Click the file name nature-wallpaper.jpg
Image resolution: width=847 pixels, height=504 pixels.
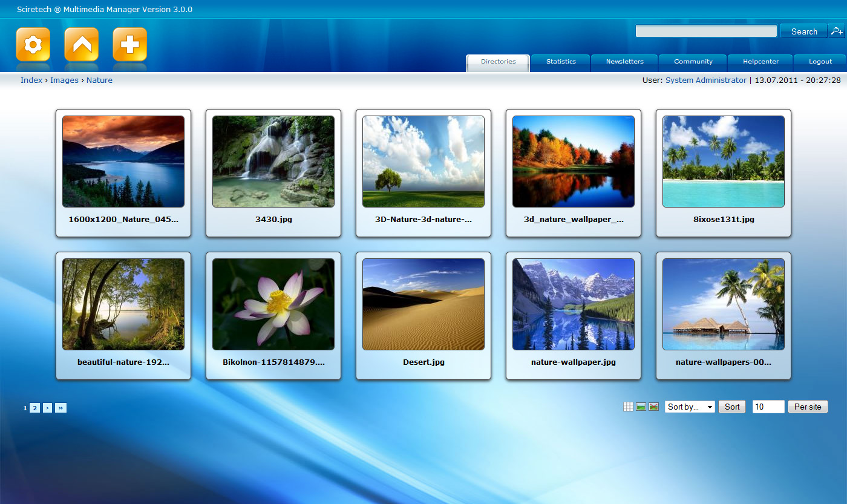click(x=574, y=362)
